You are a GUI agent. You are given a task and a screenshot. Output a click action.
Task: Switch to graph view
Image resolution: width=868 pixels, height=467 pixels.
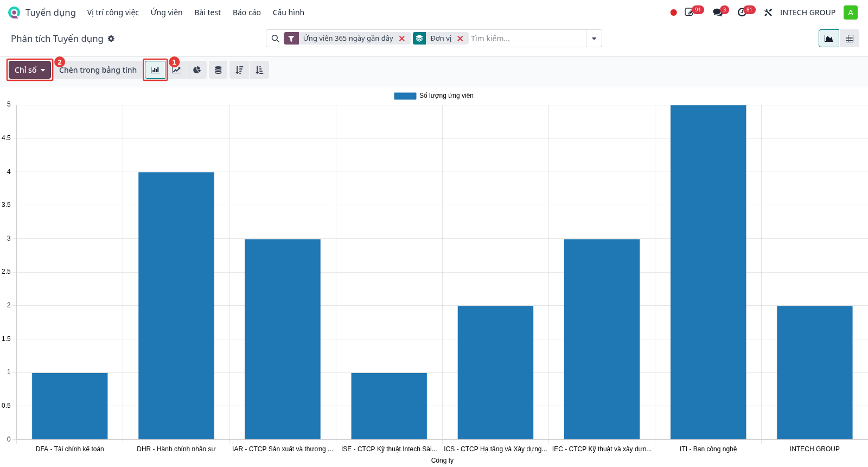(829, 39)
